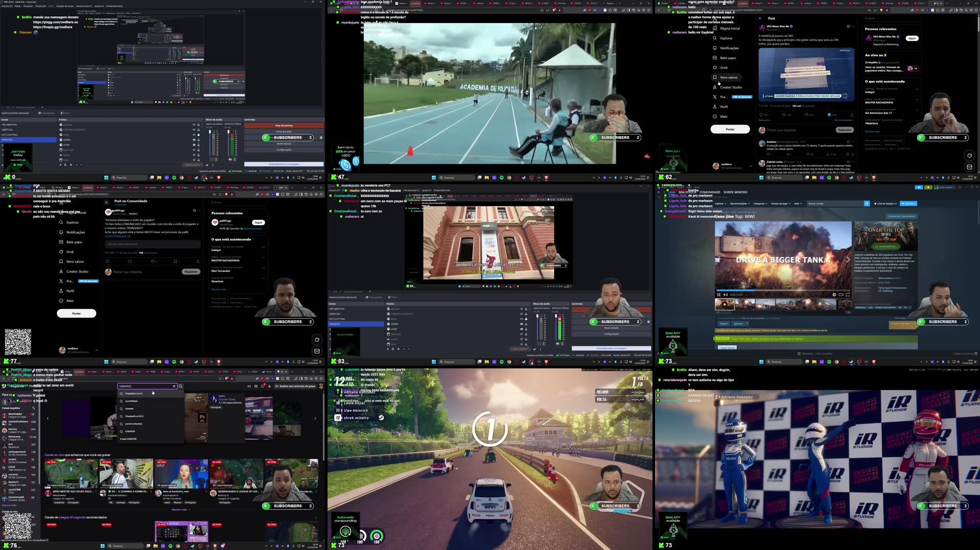Viewport: 980px width, 550px height.
Task: Click the Steam store search magnifier button
Action: coord(866,204)
